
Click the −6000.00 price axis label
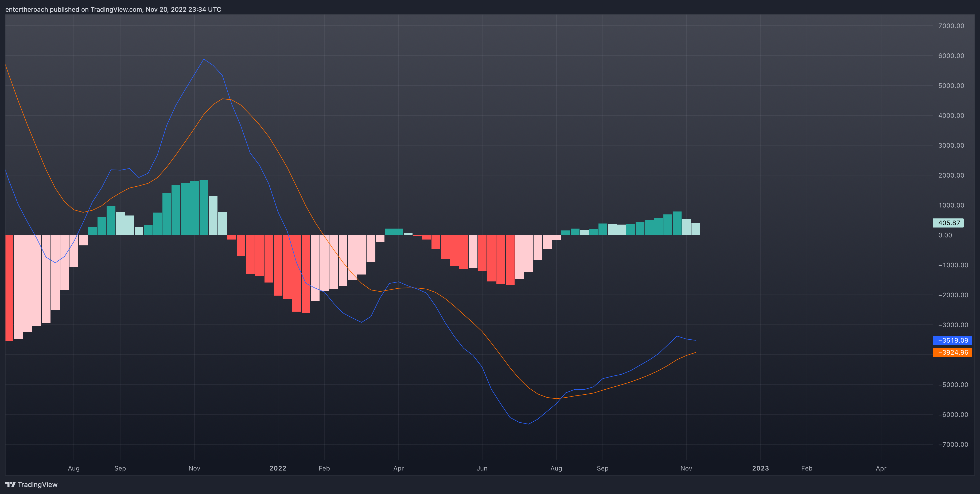pyautogui.click(x=953, y=414)
